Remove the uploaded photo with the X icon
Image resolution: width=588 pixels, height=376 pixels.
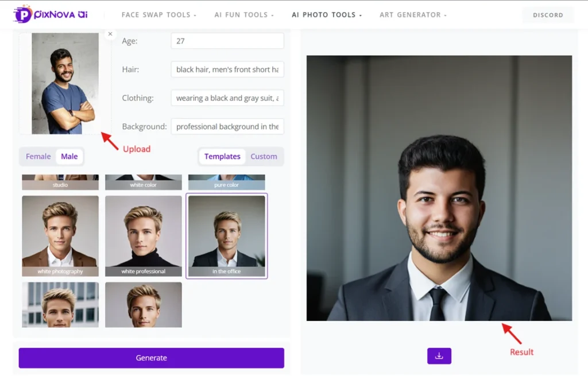pos(110,34)
